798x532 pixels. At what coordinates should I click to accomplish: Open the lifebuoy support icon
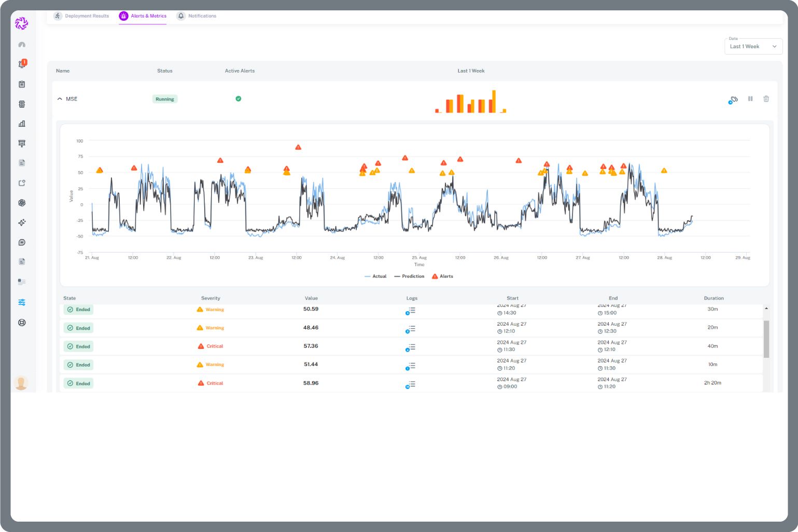[22, 323]
